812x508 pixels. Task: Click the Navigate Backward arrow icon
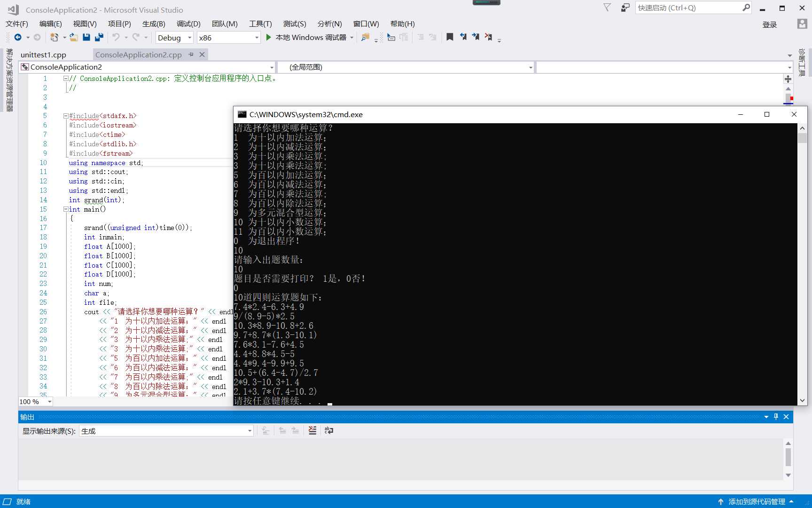pos(18,37)
